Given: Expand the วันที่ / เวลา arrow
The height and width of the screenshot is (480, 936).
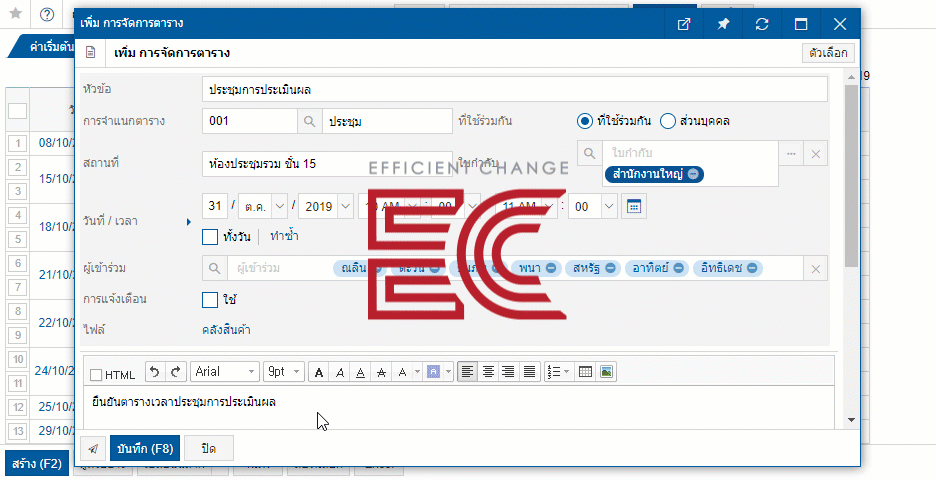Looking at the screenshot, I should [189, 221].
